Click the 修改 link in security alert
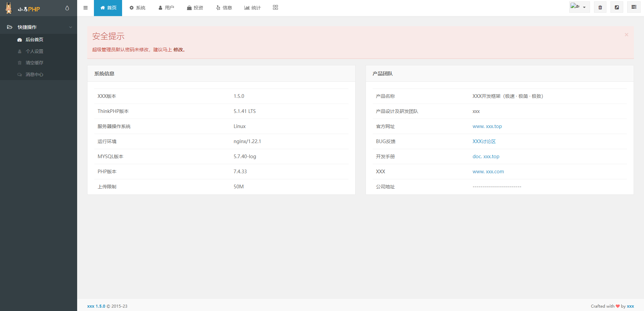This screenshot has height=311, width=644. (x=178, y=50)
